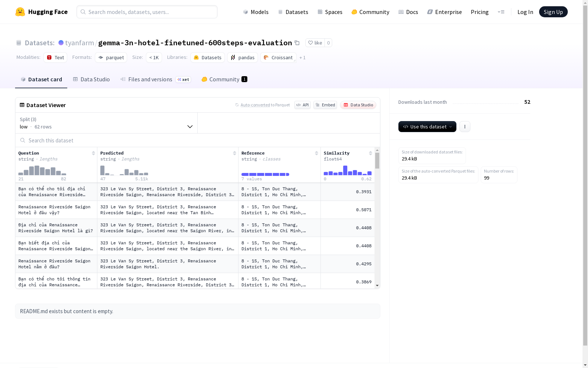The height and width of the screenshot is (368, 588).
Task: Open the Pricing page
Action: point(480,12)
